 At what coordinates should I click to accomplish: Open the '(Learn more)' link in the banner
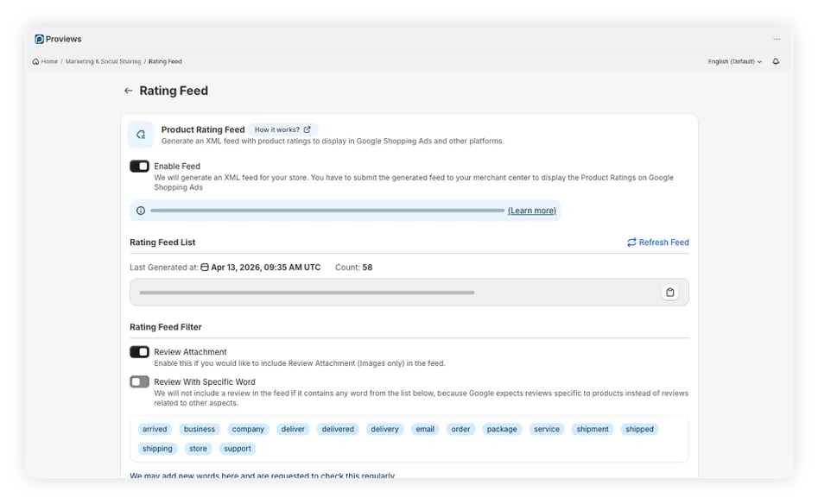(531, 210)
